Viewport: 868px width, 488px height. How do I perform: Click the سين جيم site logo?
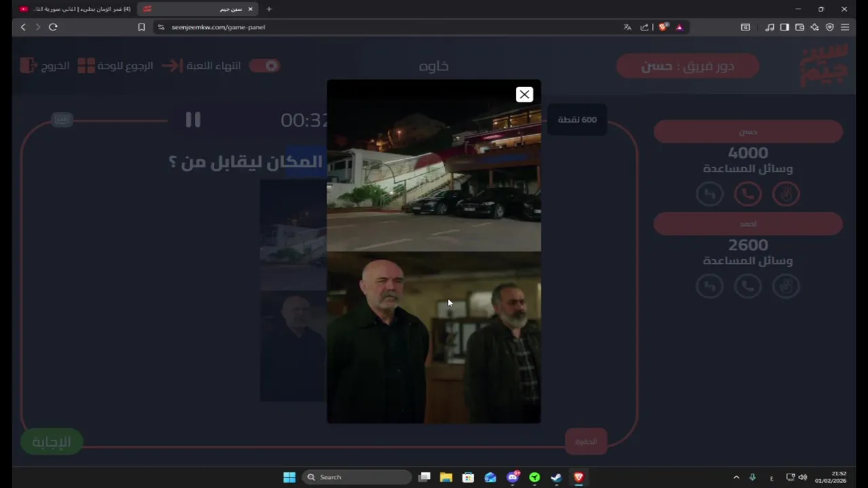[824, 66]
